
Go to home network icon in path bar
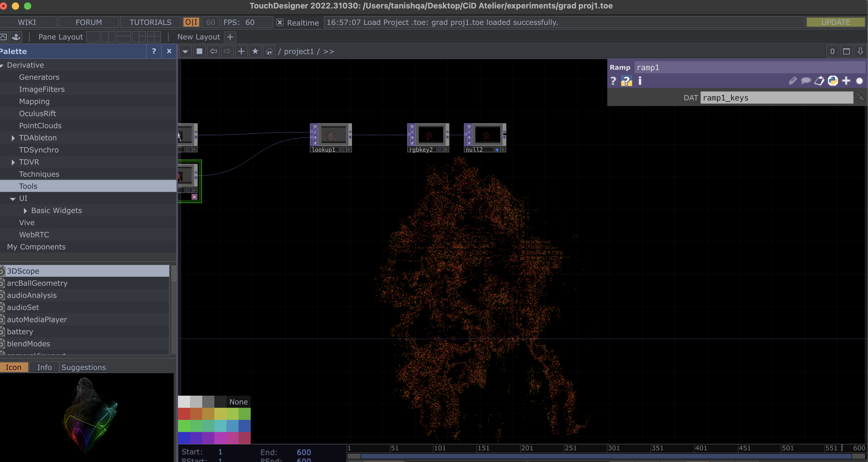(269, 52)
